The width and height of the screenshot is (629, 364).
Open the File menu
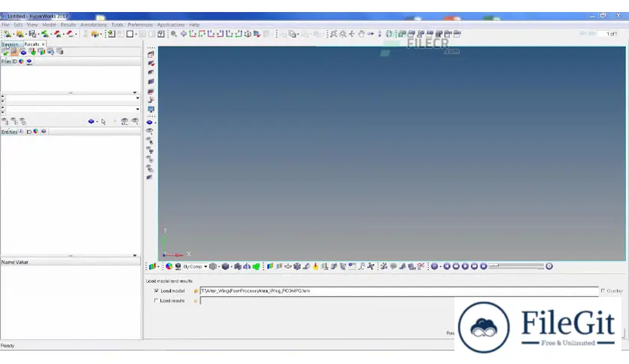pyautogui.click(x=5, y=25)
